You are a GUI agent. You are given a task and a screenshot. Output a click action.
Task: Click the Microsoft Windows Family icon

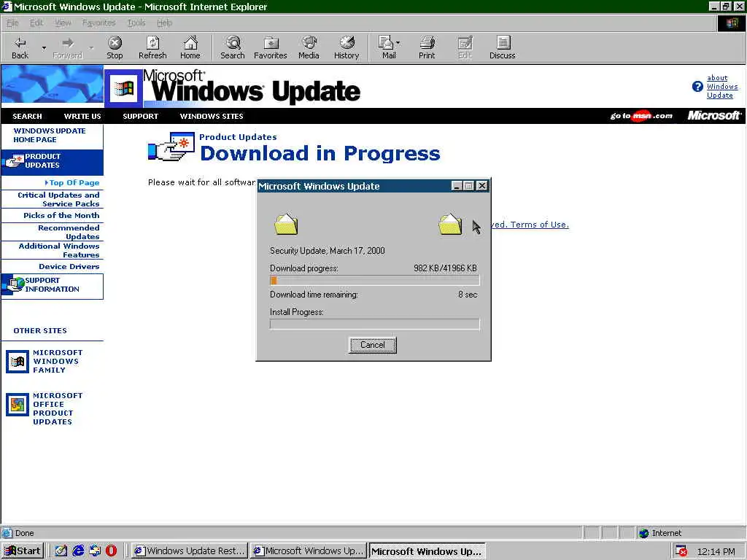tap(18, 362)
